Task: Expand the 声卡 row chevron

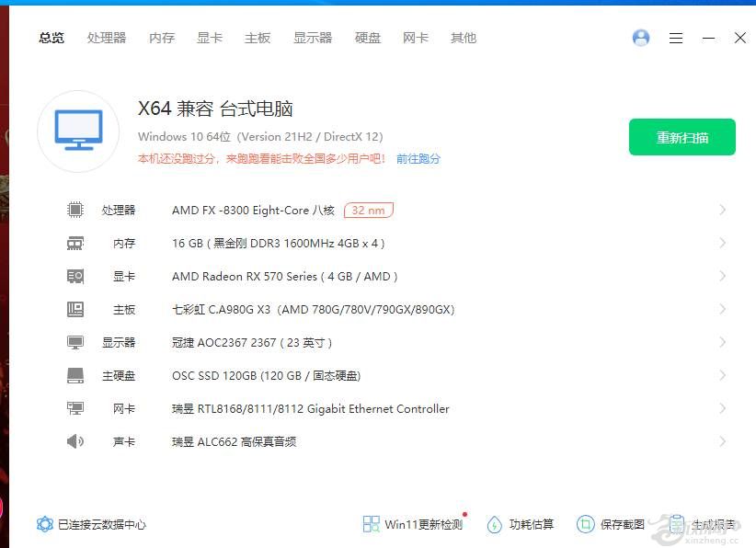Action: [x=722, y=441]
